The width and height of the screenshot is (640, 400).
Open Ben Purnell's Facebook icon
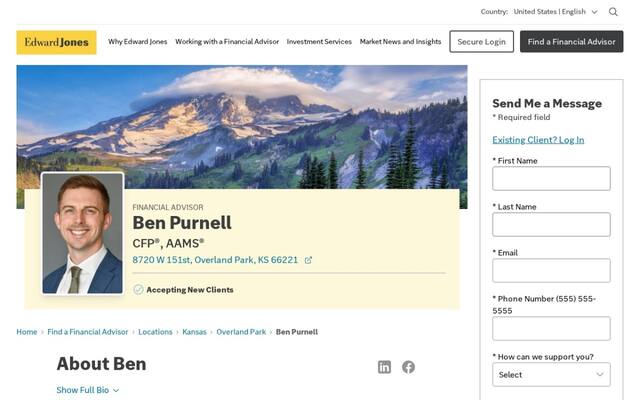[408, 367]
